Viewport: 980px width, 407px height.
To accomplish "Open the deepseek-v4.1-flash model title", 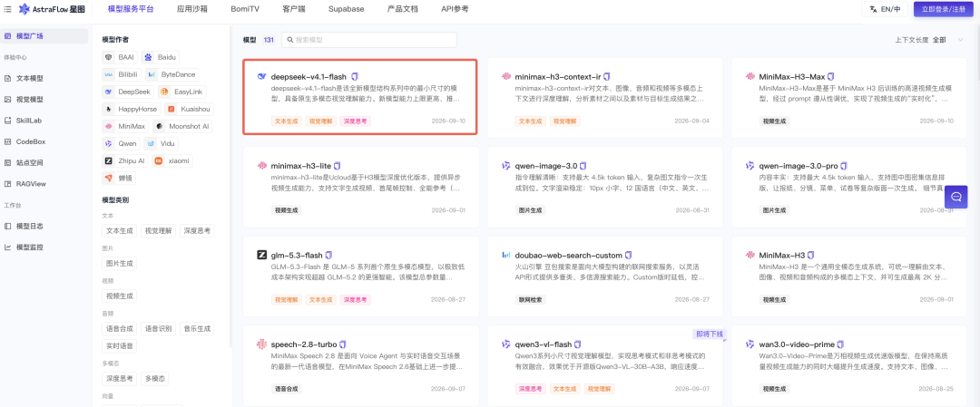I will coord(309,76).
